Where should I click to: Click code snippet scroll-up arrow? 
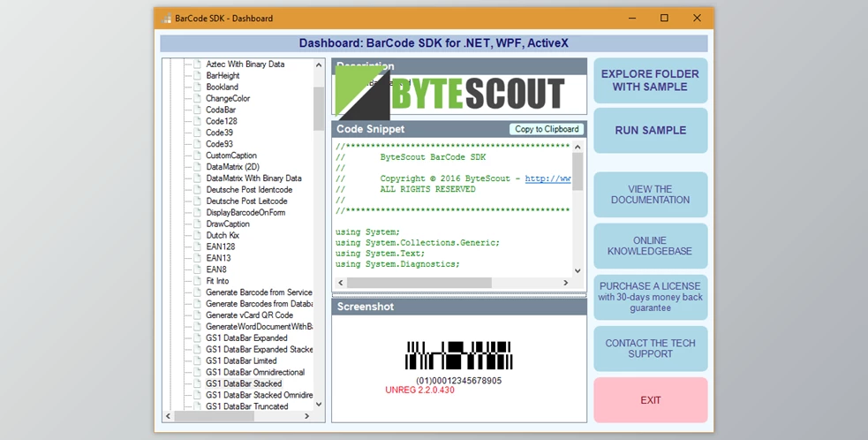point(577,147)
